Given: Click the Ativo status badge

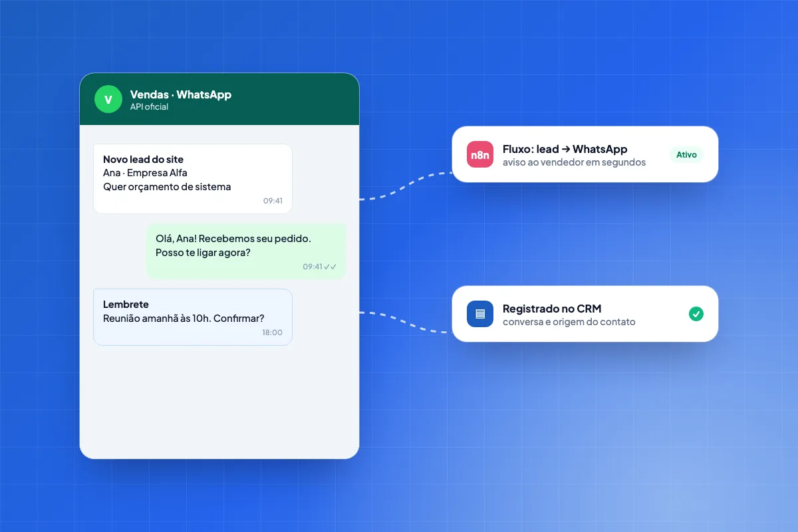Looking at the screenshot, I should 686,155.
